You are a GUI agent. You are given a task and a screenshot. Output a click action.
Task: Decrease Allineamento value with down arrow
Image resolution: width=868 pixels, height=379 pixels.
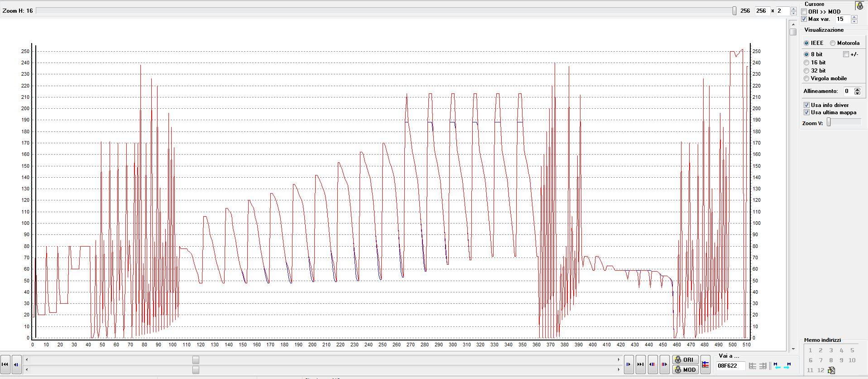(857, 93)
